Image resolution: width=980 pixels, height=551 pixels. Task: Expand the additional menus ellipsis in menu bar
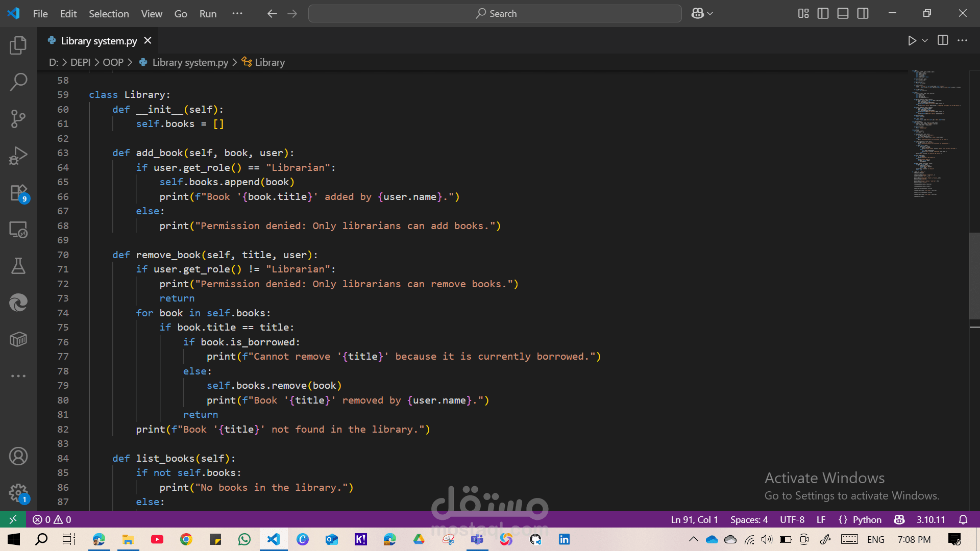tap(237, 14)
